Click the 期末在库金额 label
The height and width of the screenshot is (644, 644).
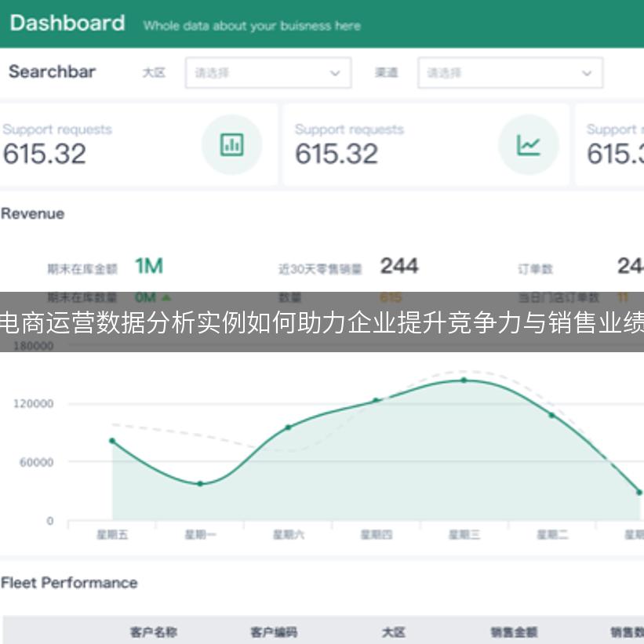(x=82, y=269)
